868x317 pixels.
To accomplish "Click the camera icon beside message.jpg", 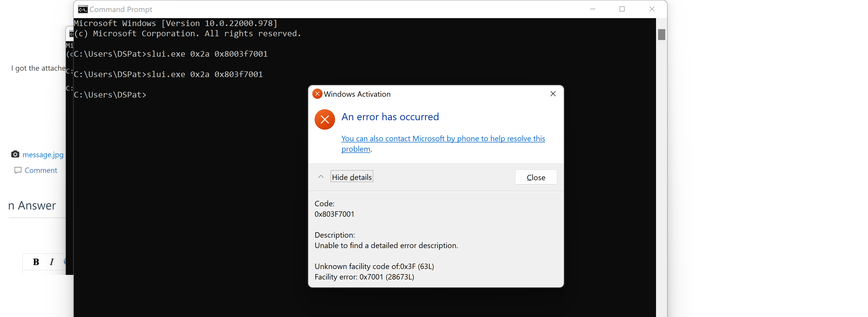I will (x=15, y=154).
